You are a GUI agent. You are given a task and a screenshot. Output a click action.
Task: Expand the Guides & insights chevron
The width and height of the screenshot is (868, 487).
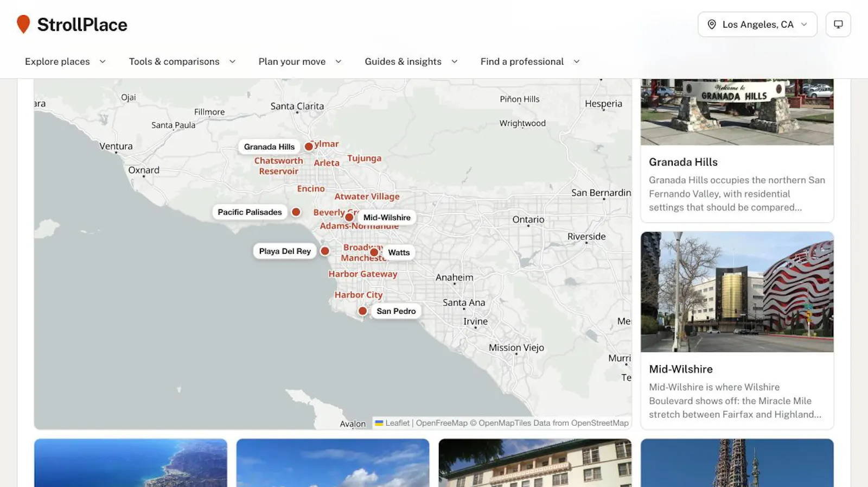455,61
